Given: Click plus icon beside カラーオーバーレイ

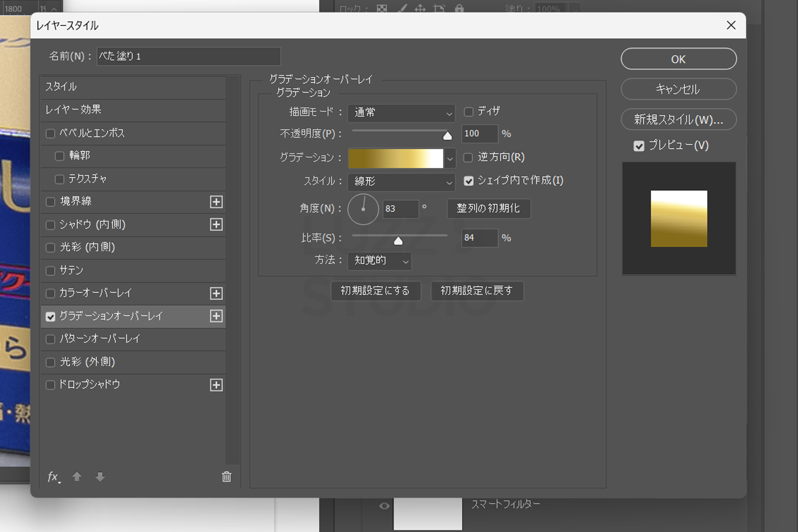Looking at the screenshot, I should 216,293.
